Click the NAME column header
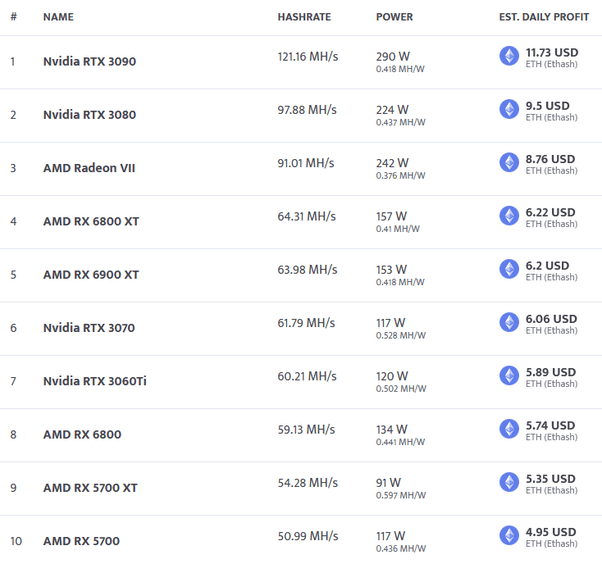The width and height of the screenshot is (602, 564). pyautogui.click(x=58, y=17)
